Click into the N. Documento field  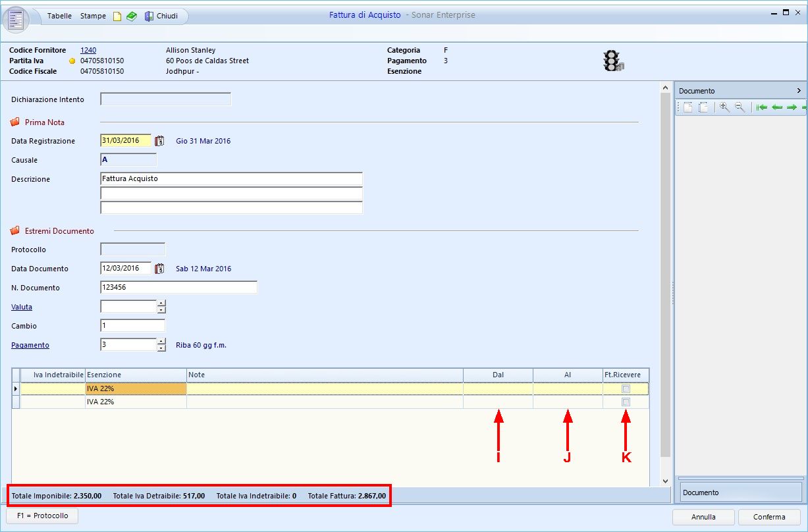pos(178,287)
